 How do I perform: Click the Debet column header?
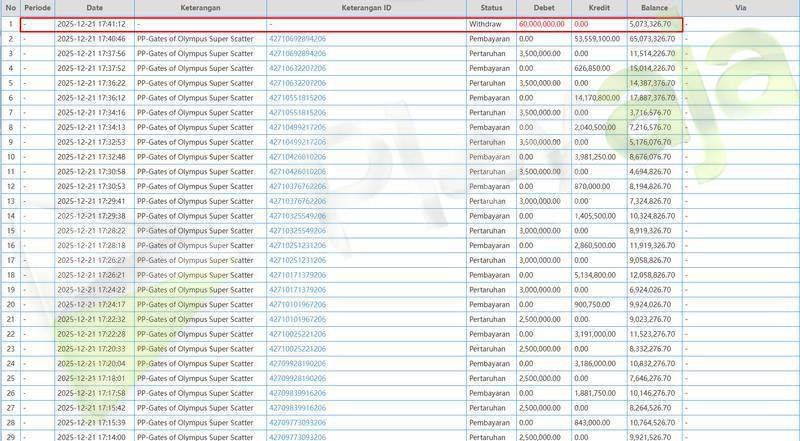544,8
